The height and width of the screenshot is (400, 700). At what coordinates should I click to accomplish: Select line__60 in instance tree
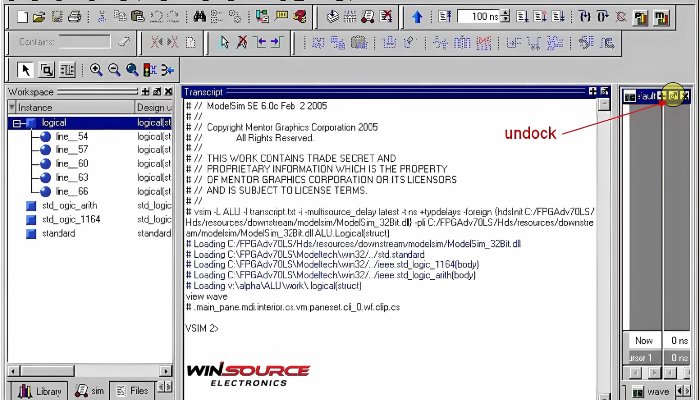(71, 163)
